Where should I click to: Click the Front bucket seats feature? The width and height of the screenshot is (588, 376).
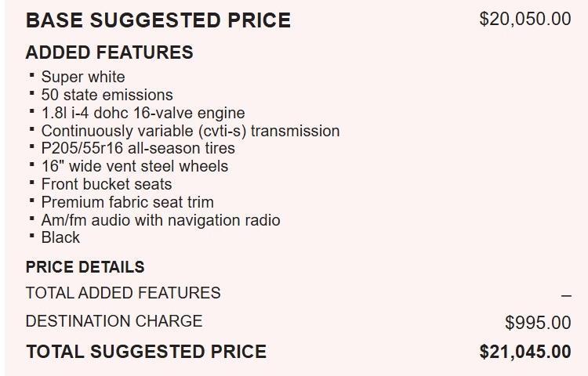click(106, 184)
